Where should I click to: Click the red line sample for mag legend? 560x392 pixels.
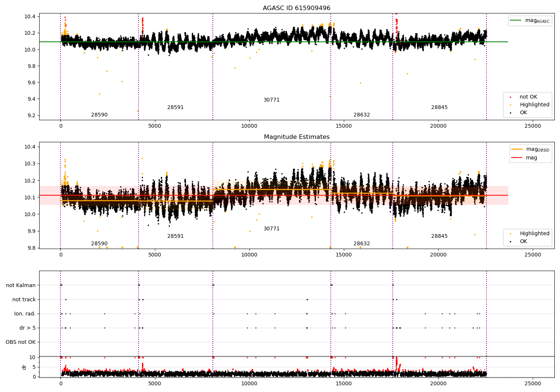click(517, 158)
